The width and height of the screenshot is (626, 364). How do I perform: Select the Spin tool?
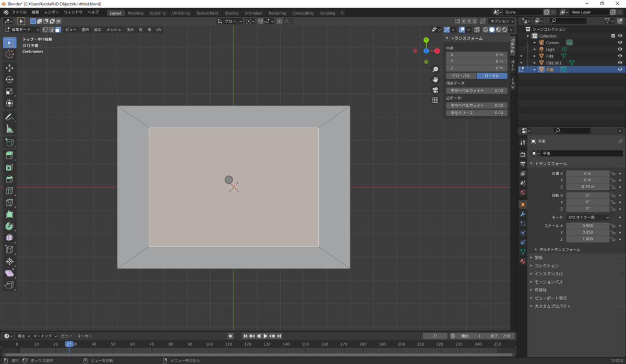9,226
